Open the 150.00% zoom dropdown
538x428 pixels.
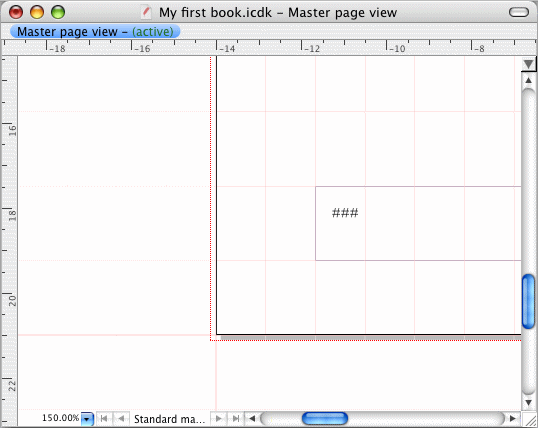click(87, 419)
